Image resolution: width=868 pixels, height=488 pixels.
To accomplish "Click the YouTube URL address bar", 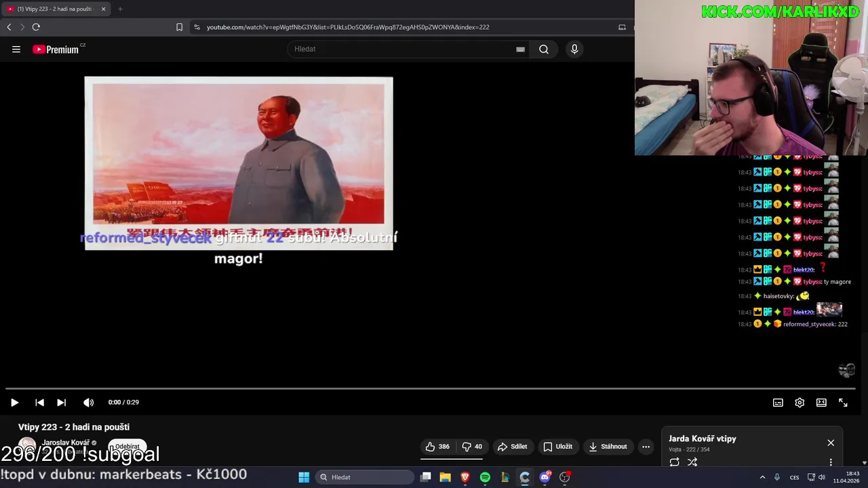I will (x=348, y=27).
